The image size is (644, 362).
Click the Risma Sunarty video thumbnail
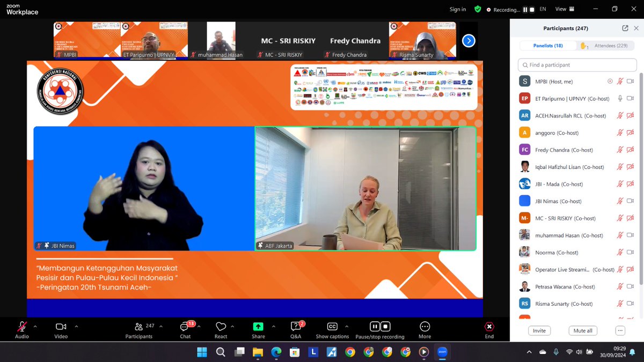[422, 40]
